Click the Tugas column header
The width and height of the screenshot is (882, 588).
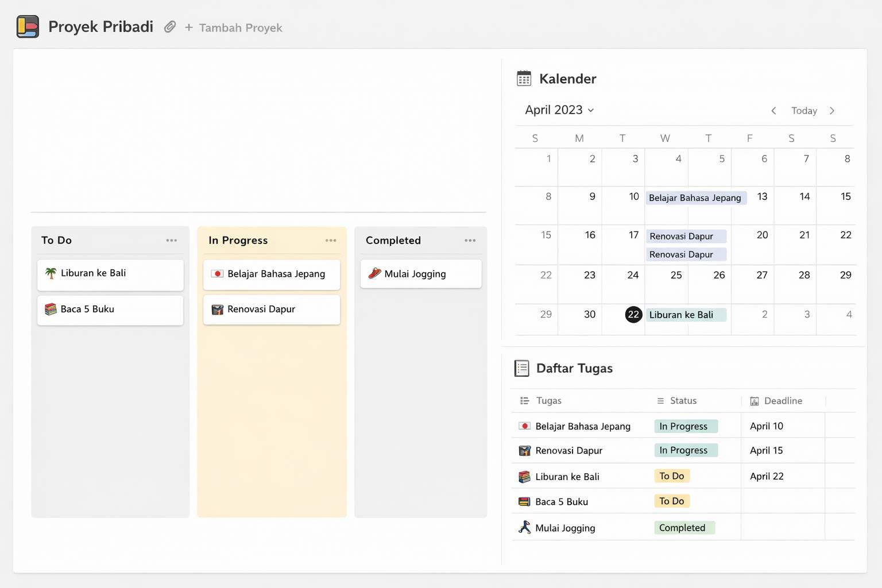click(x=548, y=401)
